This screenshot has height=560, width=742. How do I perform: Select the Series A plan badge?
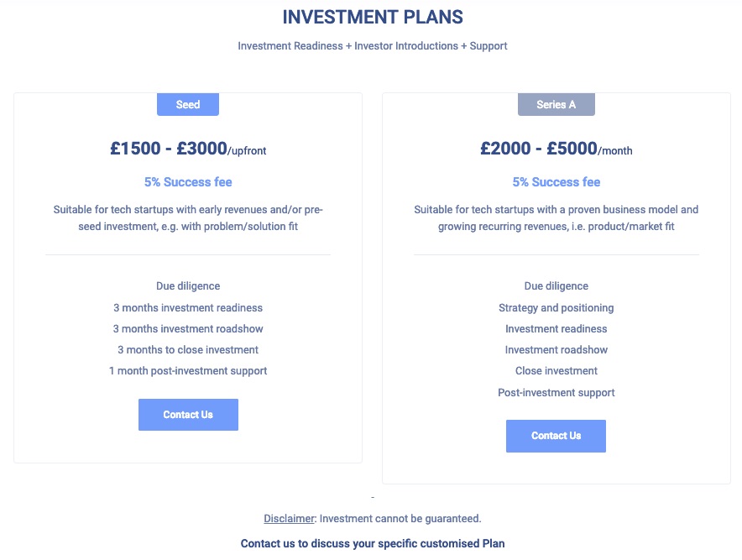(556, 104)
